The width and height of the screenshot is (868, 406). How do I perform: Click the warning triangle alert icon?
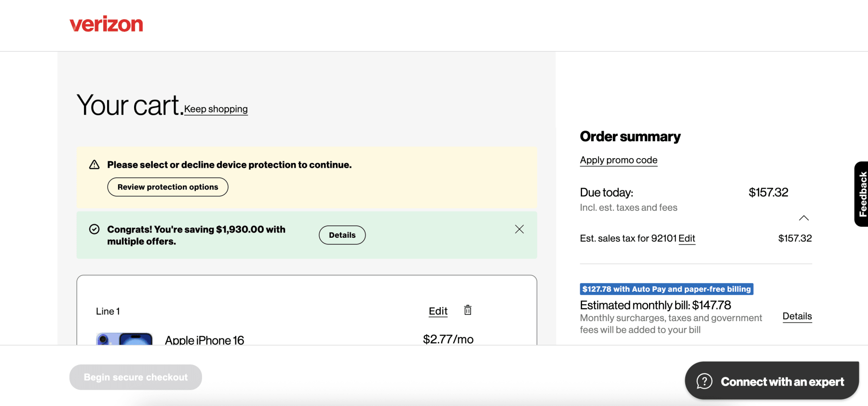(x=95, y=165)
